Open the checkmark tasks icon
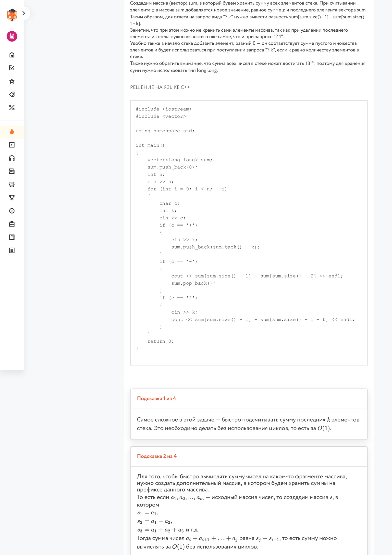Image resolution: width=392 pixels, height=555 pixels. (x=12, y=68)
